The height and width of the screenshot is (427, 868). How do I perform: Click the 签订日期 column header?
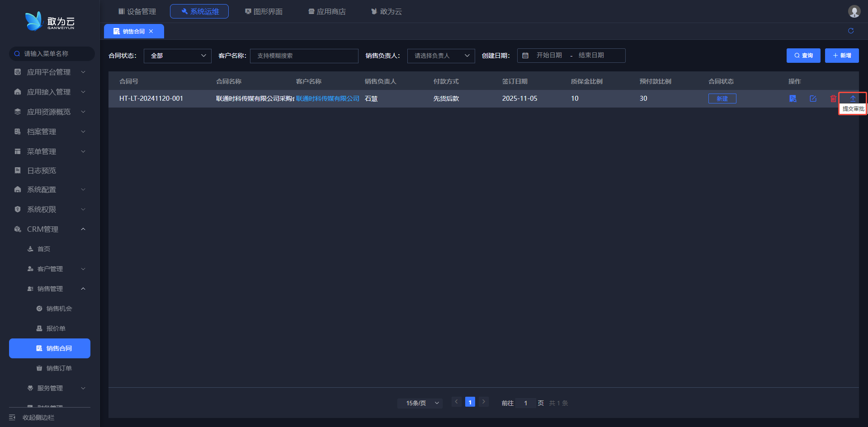pos(515,81)
